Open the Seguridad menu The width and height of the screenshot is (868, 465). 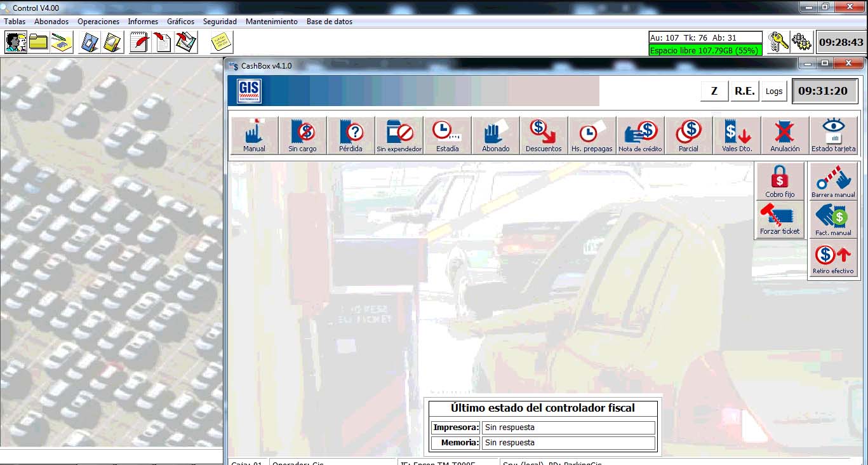pyautogui.click(x=220, y=22)
